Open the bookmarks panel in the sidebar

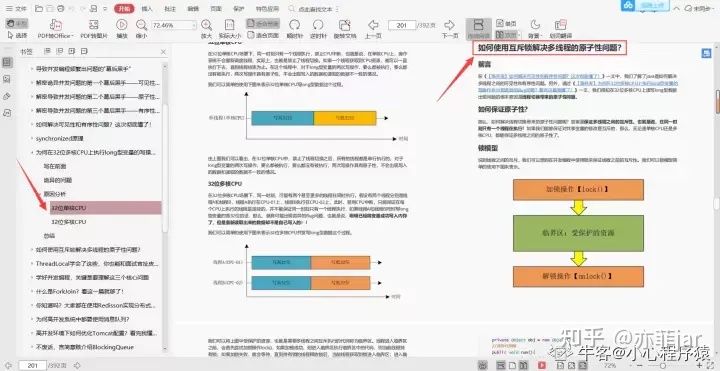coord(7,63)
